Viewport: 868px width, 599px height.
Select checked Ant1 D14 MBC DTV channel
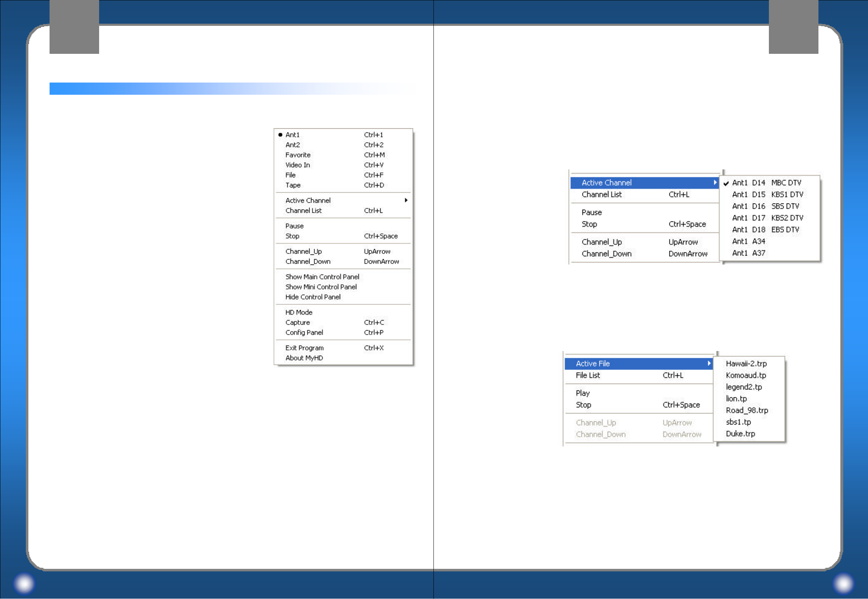766,183
